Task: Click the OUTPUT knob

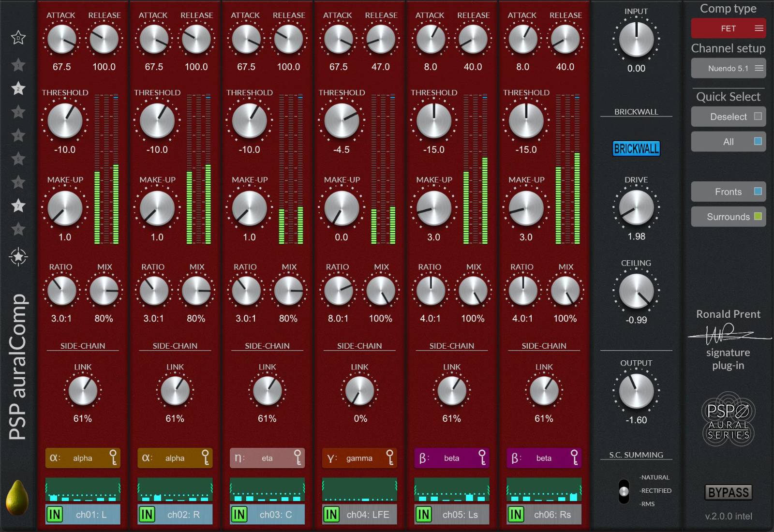Action: tap(636, 391)
